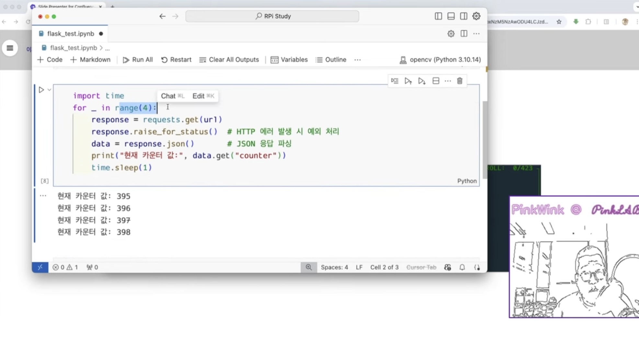Click Execute Cell and Below icon
The height and width of the screenshot is (364, 639).
point(422,81)
